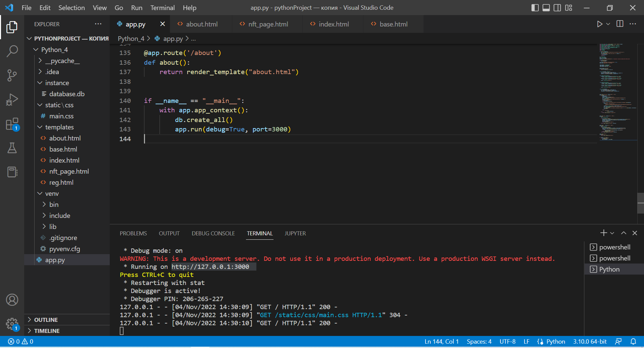644x348 pixels.
Task: Open the terminal launch profile dropdown
Action: [x=612, y=233]
